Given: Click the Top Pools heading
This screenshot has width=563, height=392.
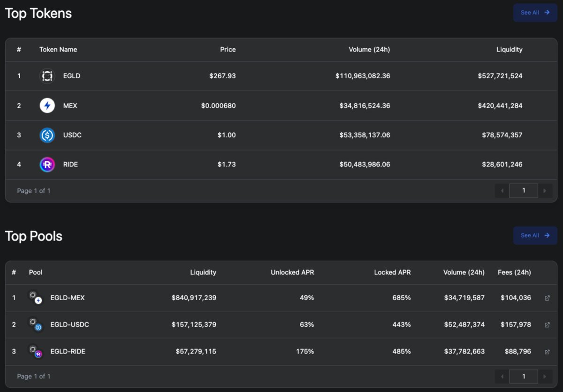Looking at the screenshot, I should tap(34, 236).
